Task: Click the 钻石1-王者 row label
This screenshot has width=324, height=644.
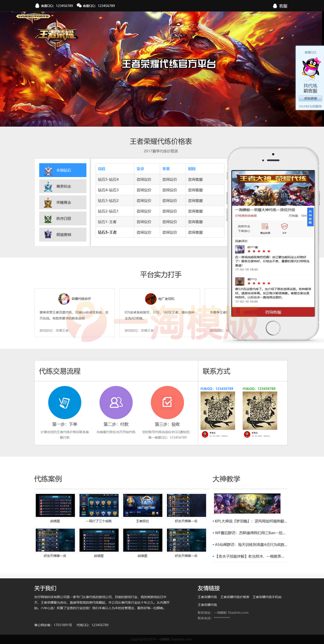Action: point(107,222)
